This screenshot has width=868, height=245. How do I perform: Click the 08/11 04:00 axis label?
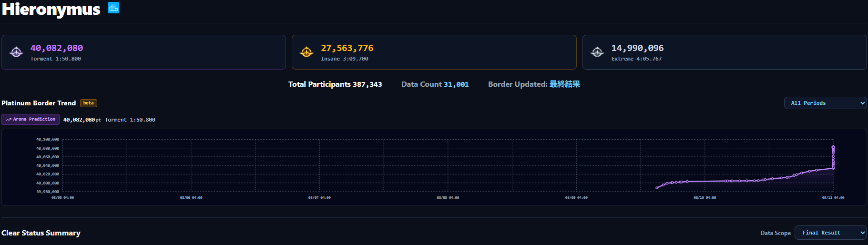click(833, 197)
